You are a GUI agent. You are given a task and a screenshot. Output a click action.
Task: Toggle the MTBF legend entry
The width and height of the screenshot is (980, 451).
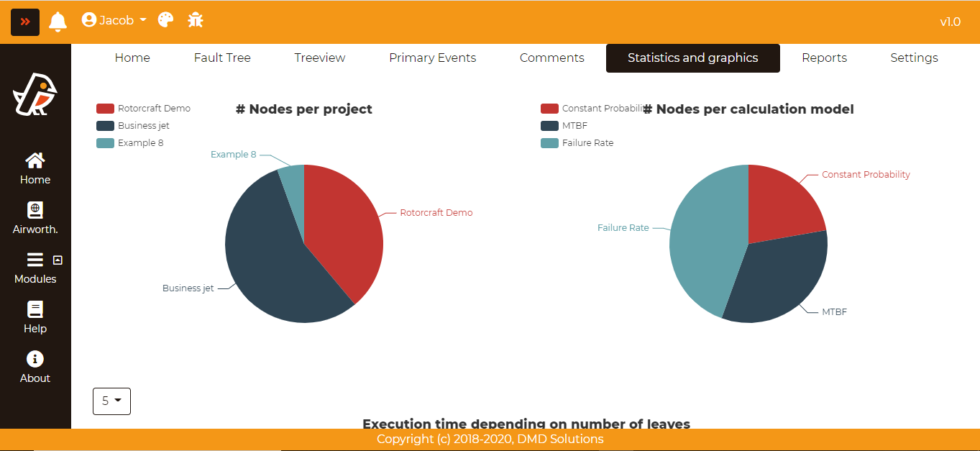pyautogui.click(x=574, y=126)
